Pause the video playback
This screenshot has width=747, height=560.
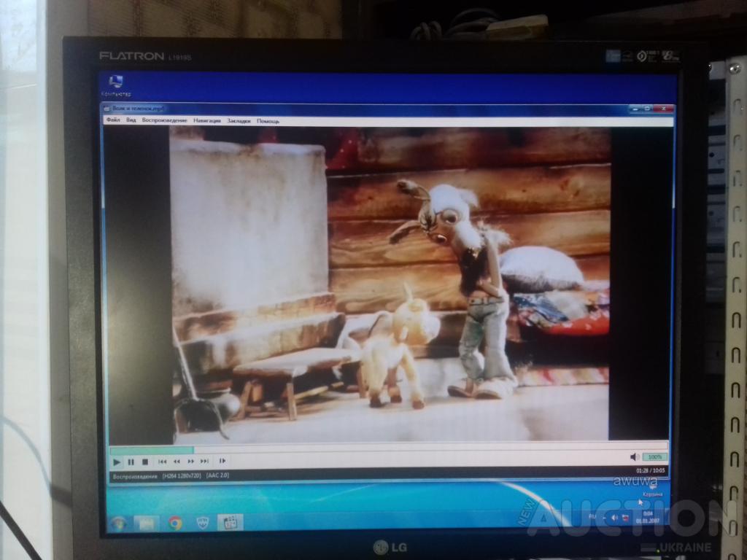coord(131,462)
